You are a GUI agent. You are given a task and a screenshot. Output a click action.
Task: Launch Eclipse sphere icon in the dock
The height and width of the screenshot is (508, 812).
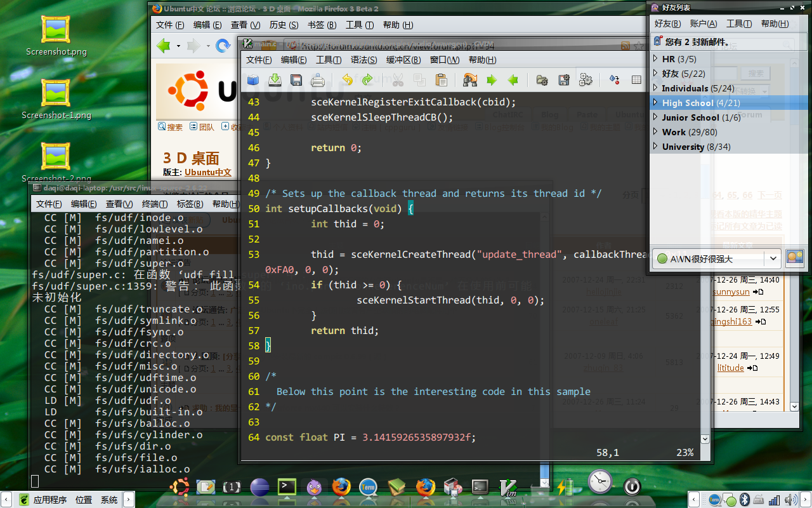tap(260, 487)
